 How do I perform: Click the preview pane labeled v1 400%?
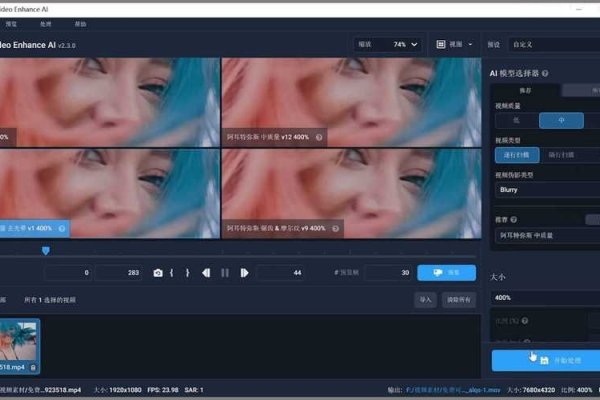click(109, 194)
